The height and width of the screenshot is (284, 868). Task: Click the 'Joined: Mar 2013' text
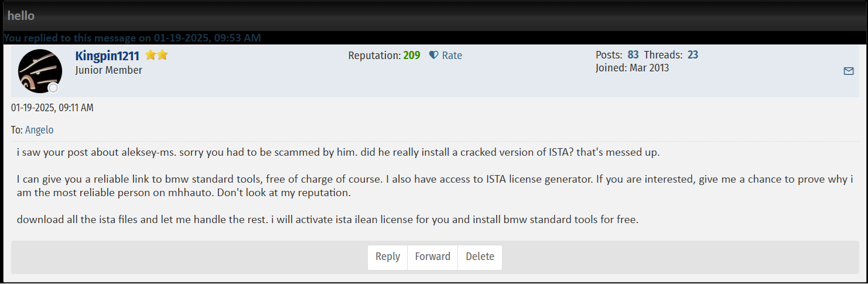[x=633, y=68]
